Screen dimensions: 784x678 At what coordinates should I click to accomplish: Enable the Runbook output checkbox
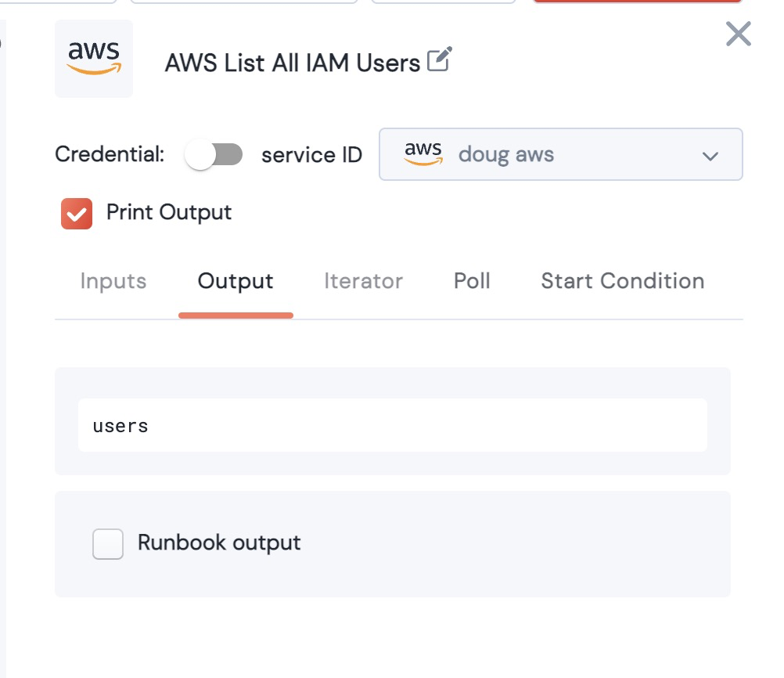point(108,544)
